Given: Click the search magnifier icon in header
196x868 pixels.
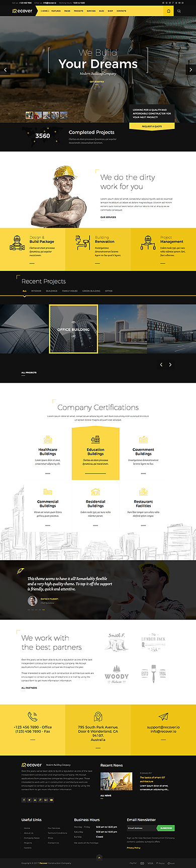Looking at the screenshot, I should [x=179, y=11].
